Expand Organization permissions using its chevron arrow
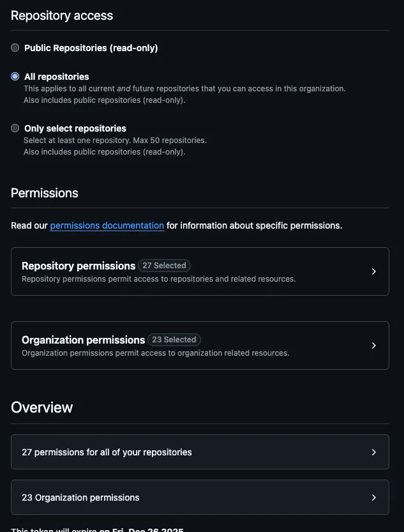 (374, 346)
